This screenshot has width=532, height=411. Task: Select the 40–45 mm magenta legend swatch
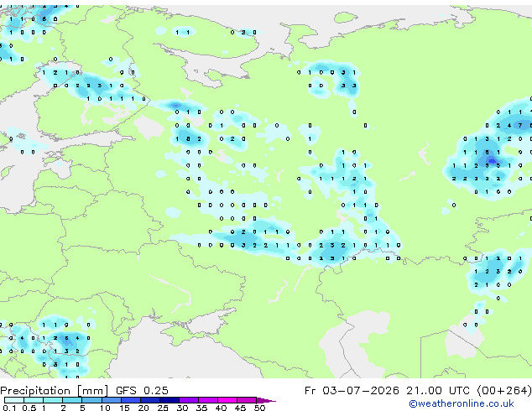(227, 400)
